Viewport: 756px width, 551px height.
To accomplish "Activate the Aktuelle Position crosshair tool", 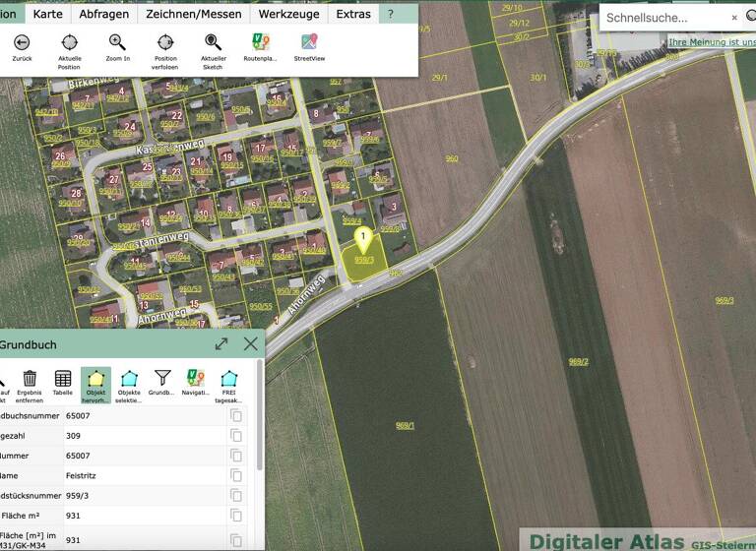I will (70, 43).
